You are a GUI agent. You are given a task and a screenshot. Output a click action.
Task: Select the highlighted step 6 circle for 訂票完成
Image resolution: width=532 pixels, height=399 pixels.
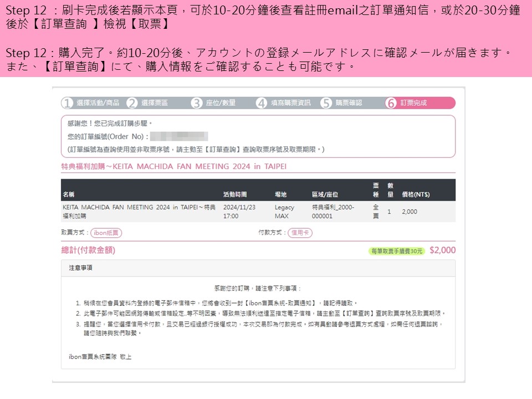click(391, 103)
